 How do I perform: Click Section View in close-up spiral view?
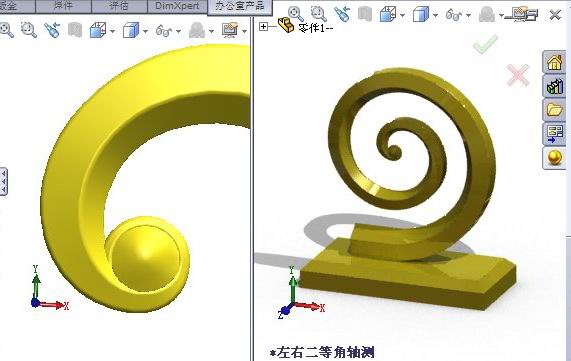[x=75, y=30]
